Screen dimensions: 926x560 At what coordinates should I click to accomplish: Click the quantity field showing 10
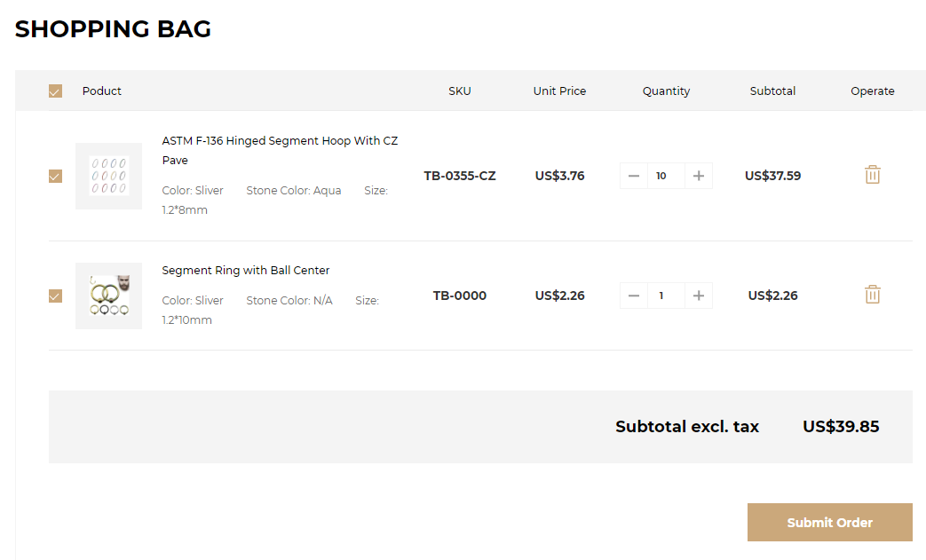point(665,176)
